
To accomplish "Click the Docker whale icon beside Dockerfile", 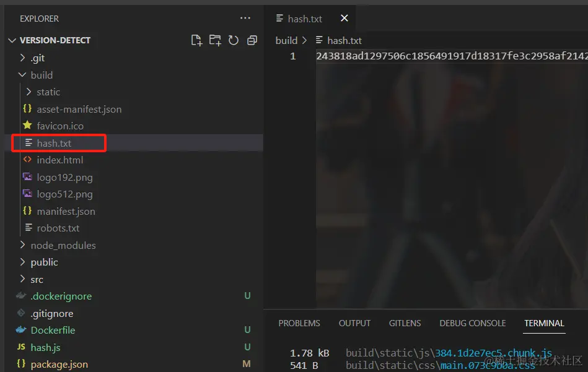I will point(21,330).
